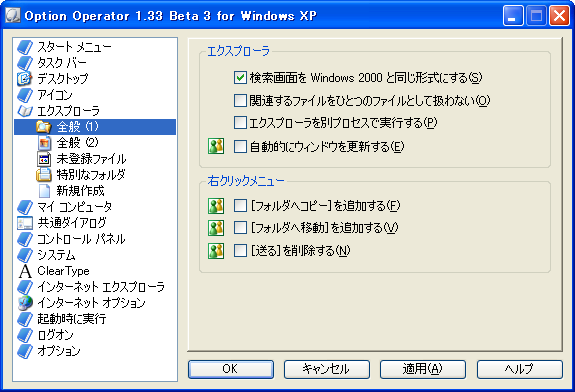Click the title bar application icon
575x392 pixels.
pyautogui.click(x=12, y=16)
